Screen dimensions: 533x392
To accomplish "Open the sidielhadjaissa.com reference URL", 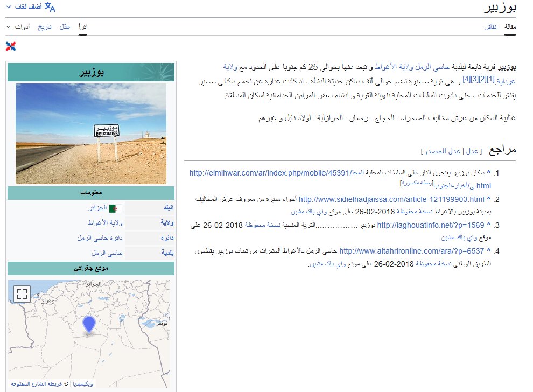I will point(391,199).
